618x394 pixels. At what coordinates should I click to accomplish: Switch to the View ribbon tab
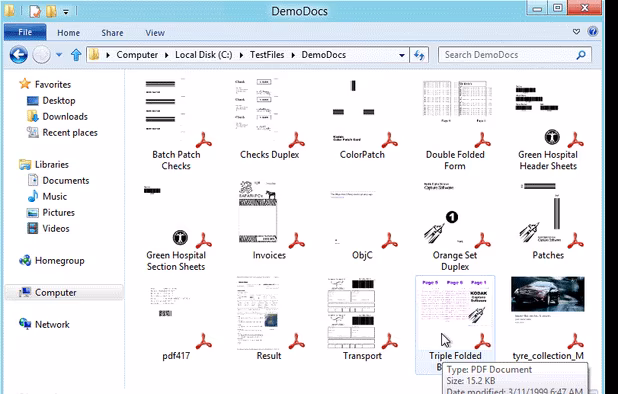pos(155,33)
